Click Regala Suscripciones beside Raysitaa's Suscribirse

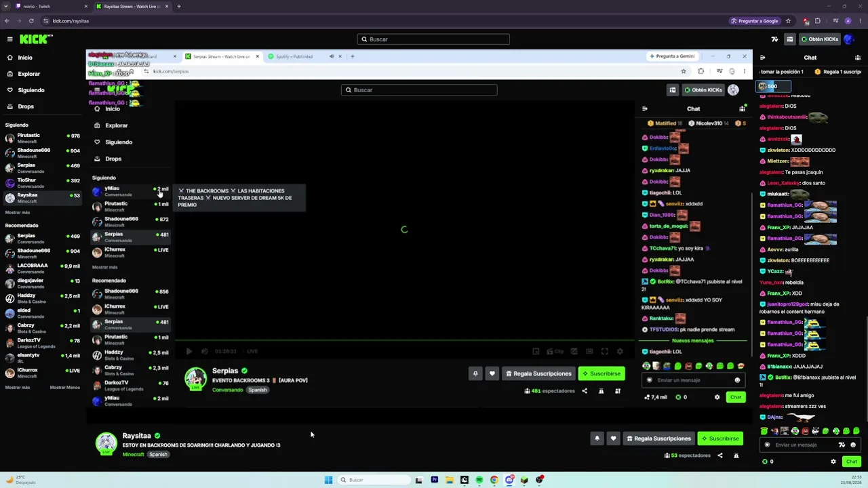658,439
